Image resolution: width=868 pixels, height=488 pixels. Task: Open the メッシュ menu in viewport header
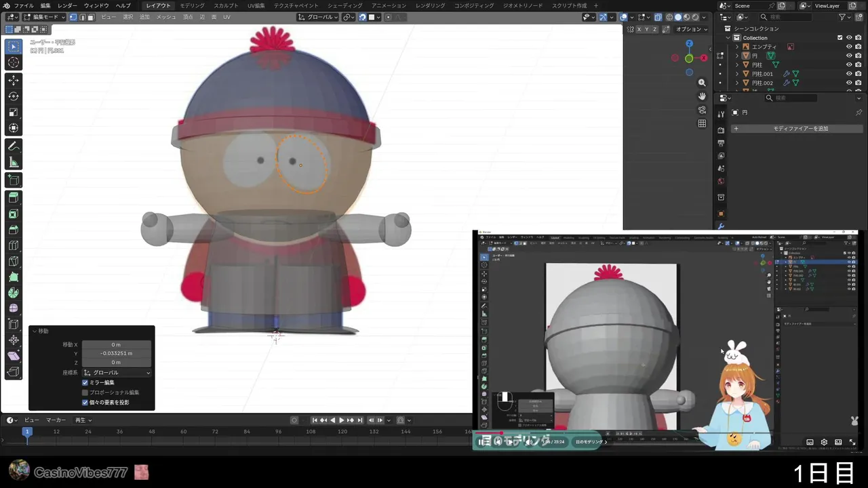tap(166, 17)
